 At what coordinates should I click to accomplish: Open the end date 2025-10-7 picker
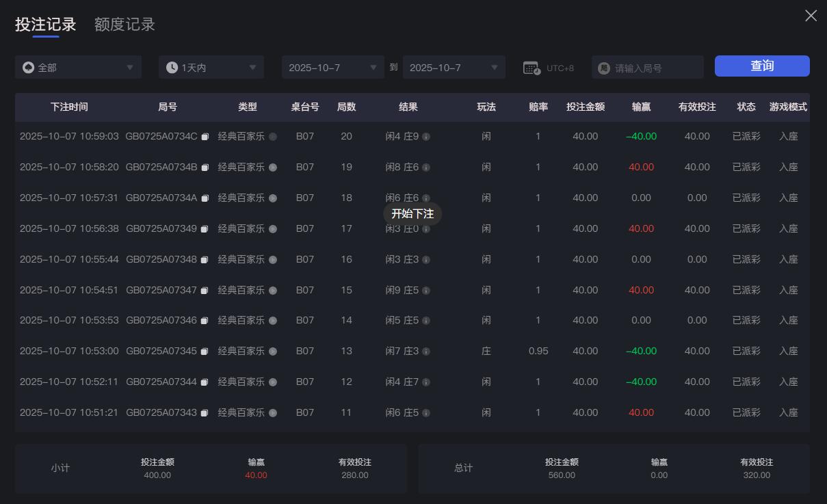[x=454, y=67]
